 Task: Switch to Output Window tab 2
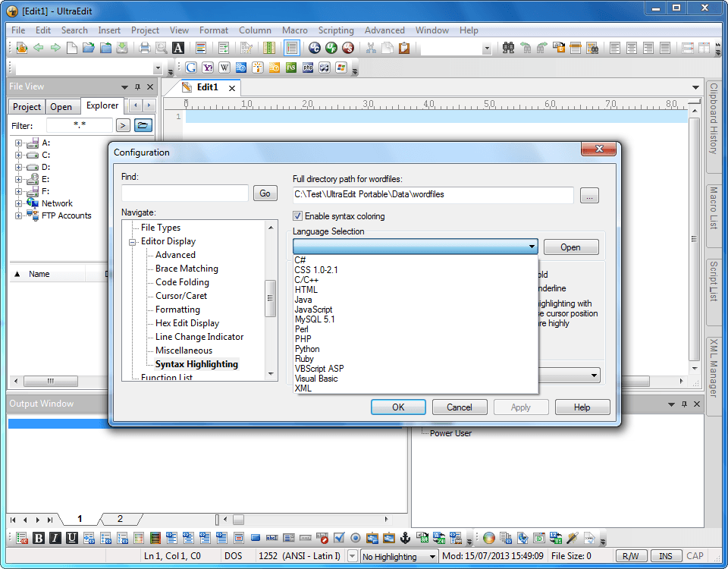[121, 519]
